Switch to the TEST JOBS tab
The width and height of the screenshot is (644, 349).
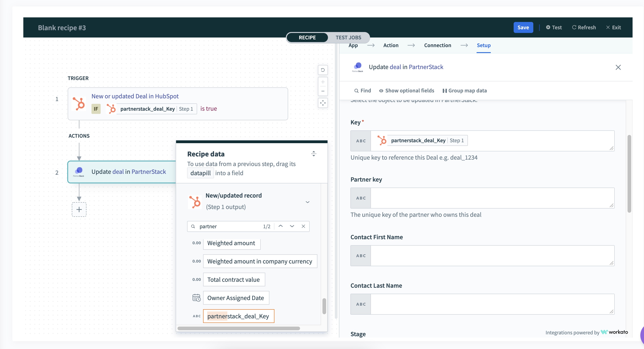348,38
